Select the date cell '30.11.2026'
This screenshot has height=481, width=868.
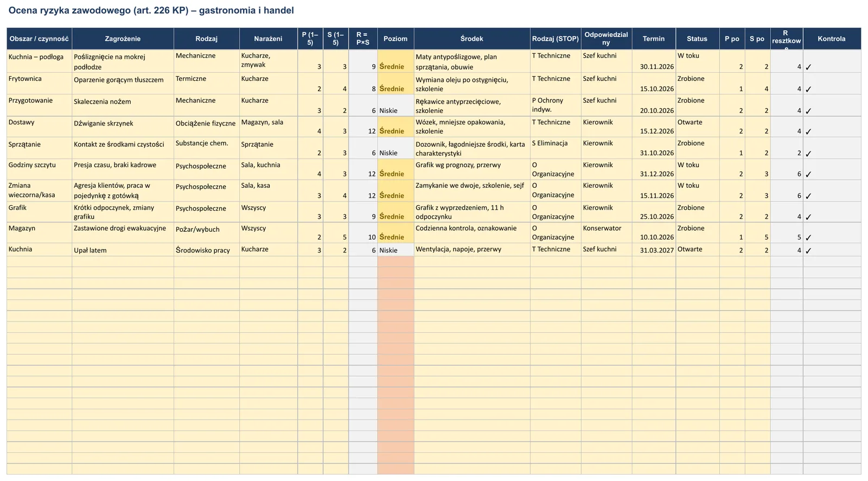[x=654, y=61]
